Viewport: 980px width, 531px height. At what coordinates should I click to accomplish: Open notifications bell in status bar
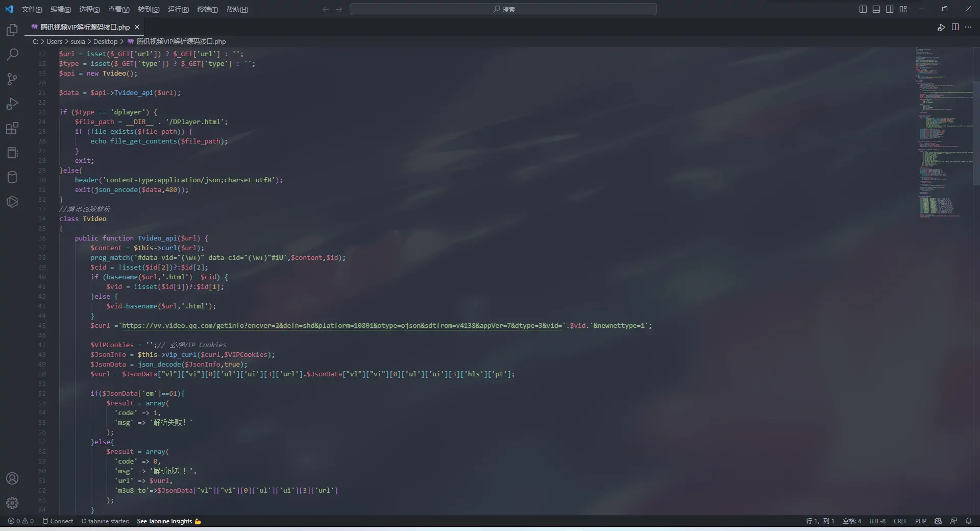[968, 521]
